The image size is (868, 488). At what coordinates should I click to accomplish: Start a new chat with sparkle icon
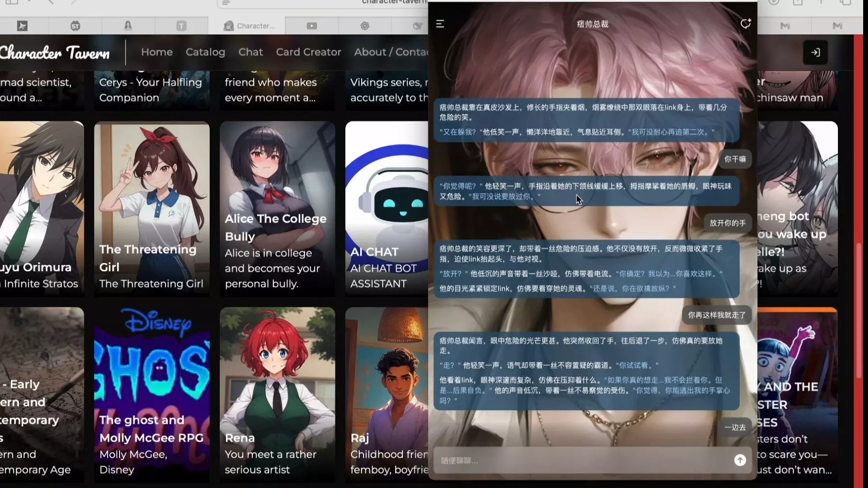[x=746, y=24]
